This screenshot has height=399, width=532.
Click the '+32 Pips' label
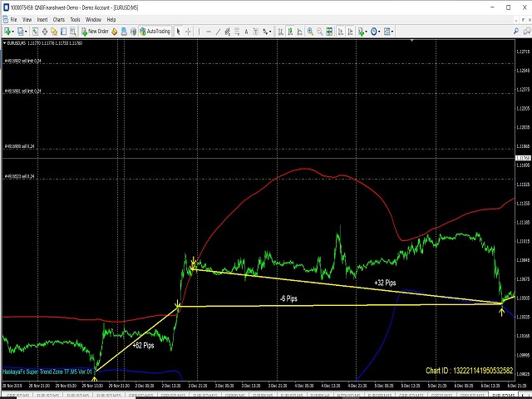pyautogui.click(x=385, y=283)
